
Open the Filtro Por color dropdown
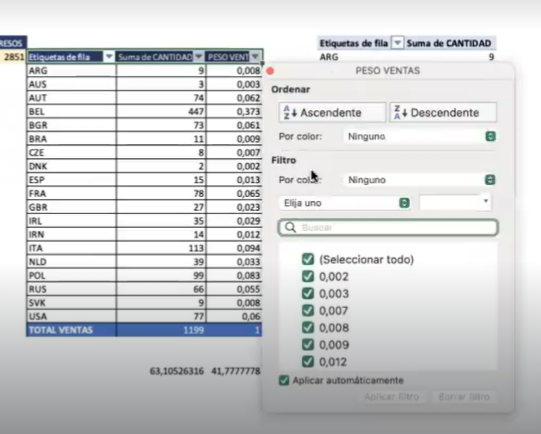tap(421, 180)
